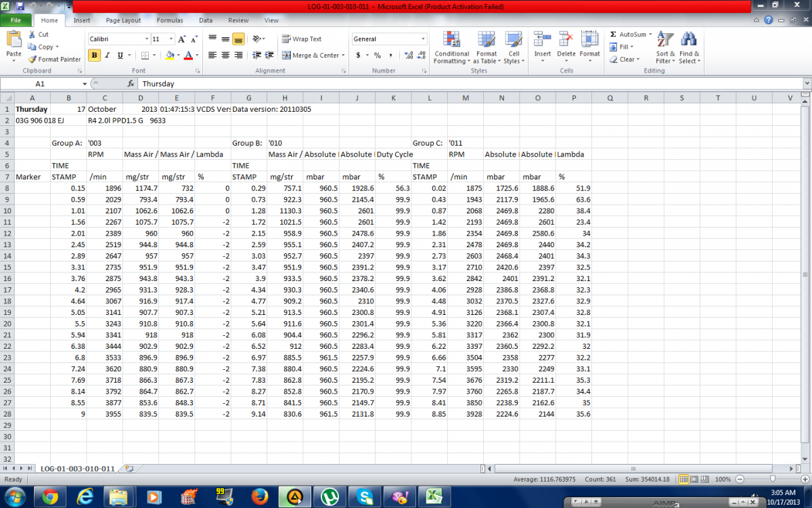Activate the Format Painter brush
Viewport: 812px width, 508px height.
pos(32,60)
